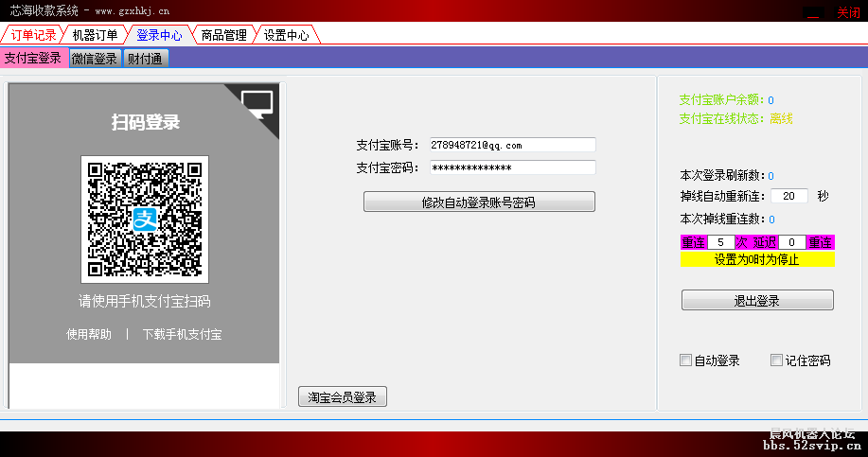Viewport: 868px width, 457px height.
Task: Minimize the window with the underscore button
Action: pos(813,13)
